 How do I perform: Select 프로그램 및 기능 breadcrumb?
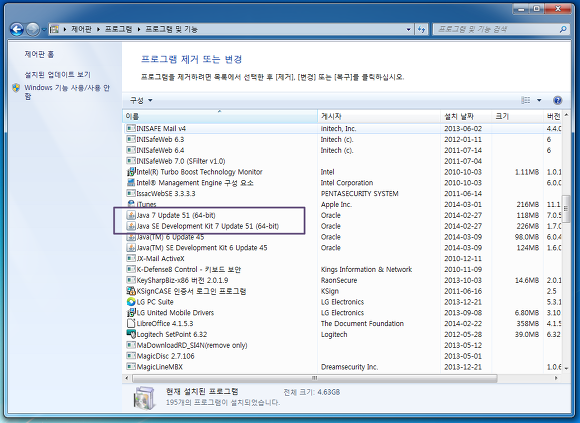click(x=171, y=29)
